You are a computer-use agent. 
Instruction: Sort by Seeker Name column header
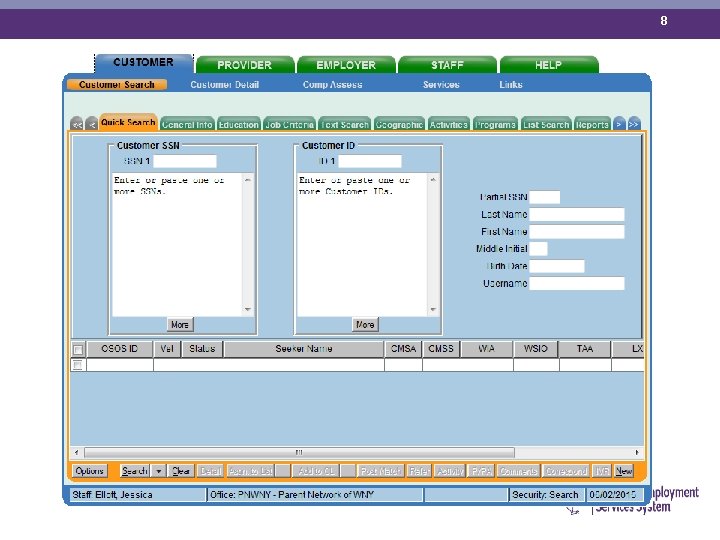tap(304, 349)
